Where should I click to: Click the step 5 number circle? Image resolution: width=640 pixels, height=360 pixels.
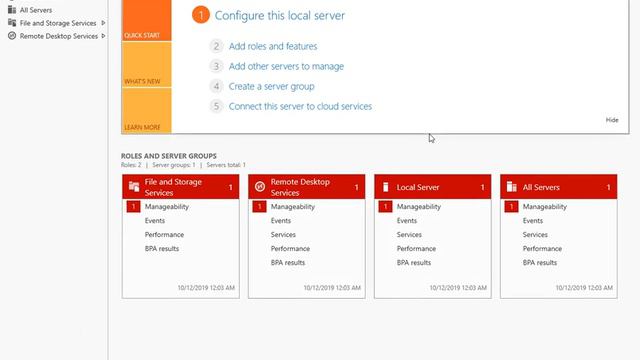tap(216, 107)
